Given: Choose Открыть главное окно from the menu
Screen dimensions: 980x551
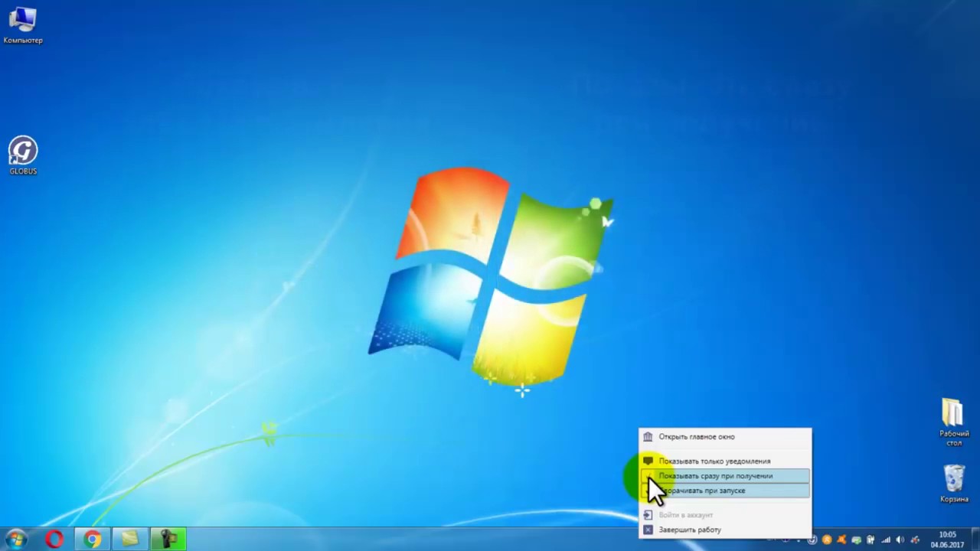Looking at the screenshot, I should click(x=725, y=437).
